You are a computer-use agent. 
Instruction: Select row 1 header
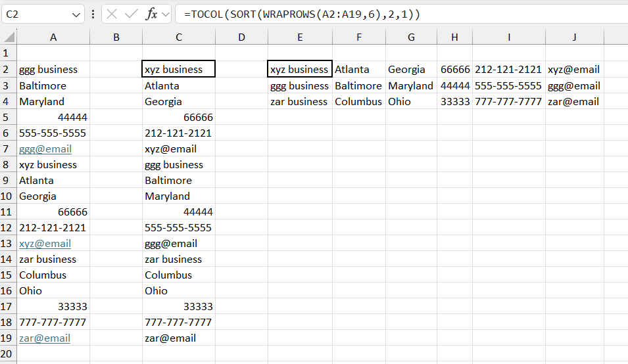click(8, 53)
